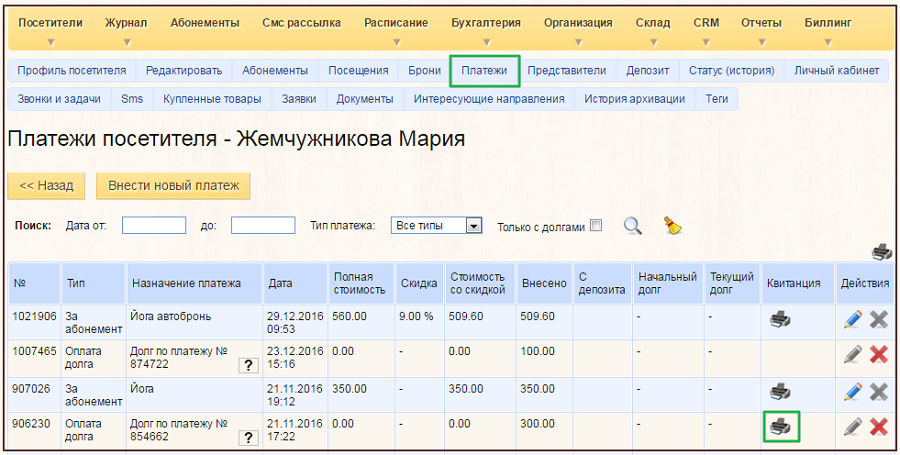The width and height of the screenshot is (900, 455).
Task: Open the Sms tab
Action: [x=132, y=99]
